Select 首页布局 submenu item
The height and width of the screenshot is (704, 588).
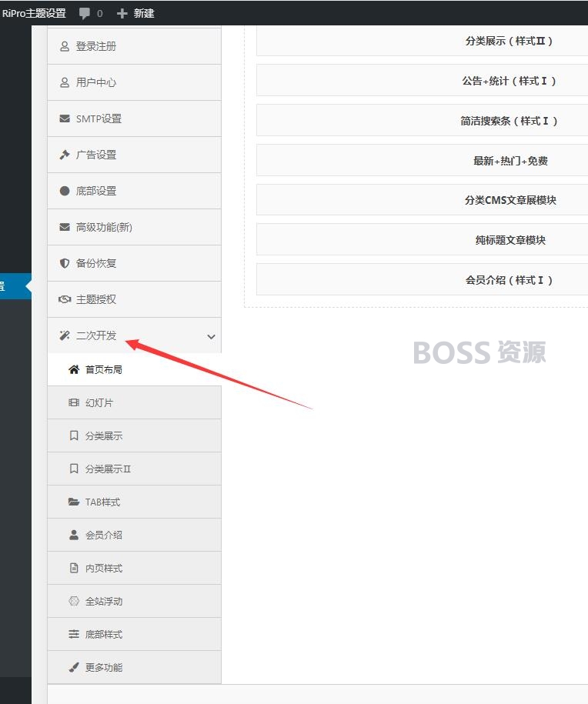[x=135, y=369]
